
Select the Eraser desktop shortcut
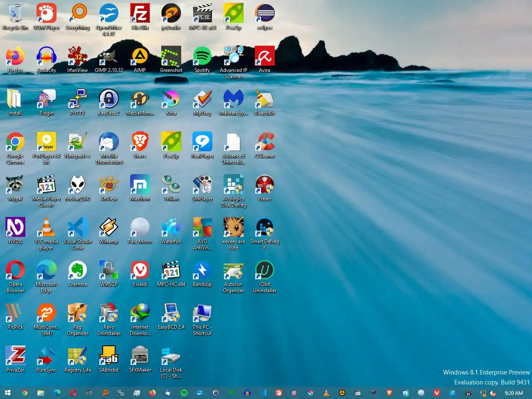click(x=265, y=189)
